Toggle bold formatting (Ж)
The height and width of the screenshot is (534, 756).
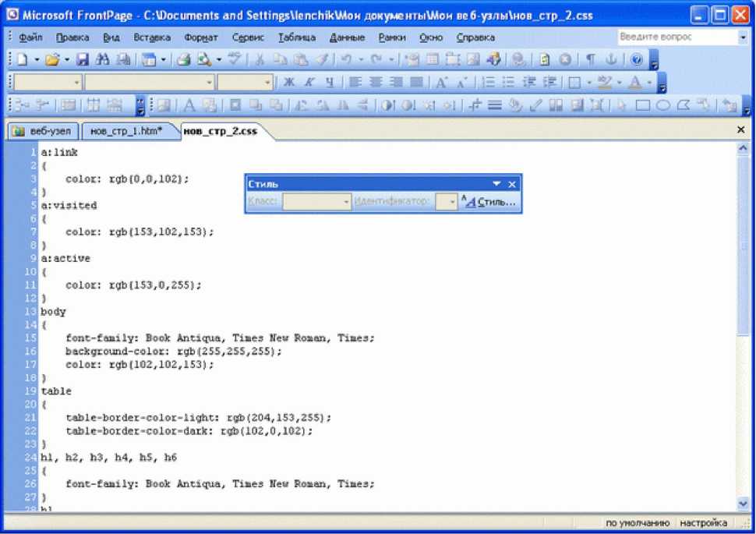pyautogui.click(x=289, y=83)
